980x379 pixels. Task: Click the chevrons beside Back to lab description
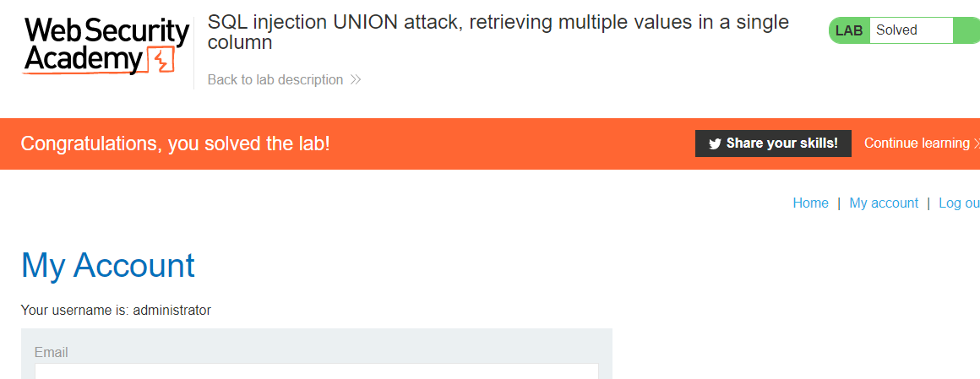[356, 80]
